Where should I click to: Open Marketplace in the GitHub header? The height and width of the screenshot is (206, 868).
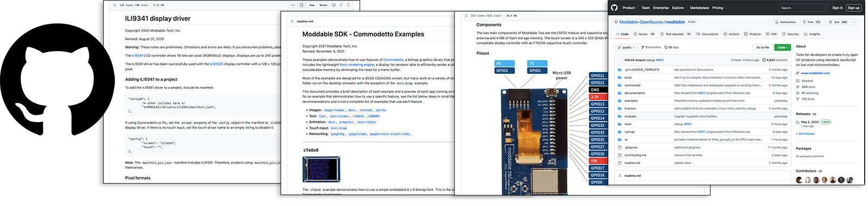click(699, 8)
